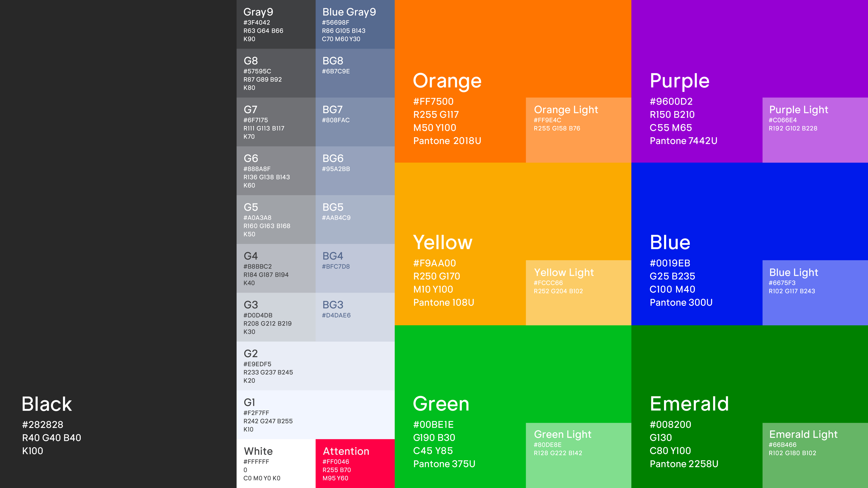
Task: Click the Black heading in dark panel
Action: click(47, 404)
